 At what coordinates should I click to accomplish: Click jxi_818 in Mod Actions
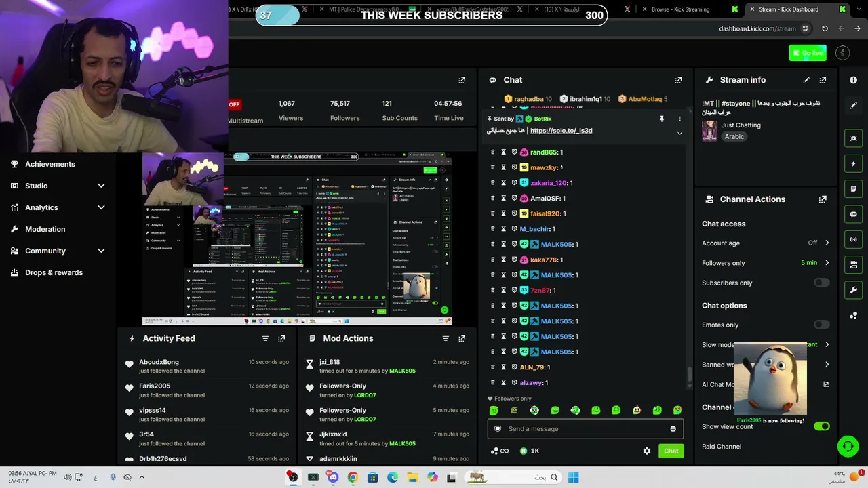tap(330, 362)
